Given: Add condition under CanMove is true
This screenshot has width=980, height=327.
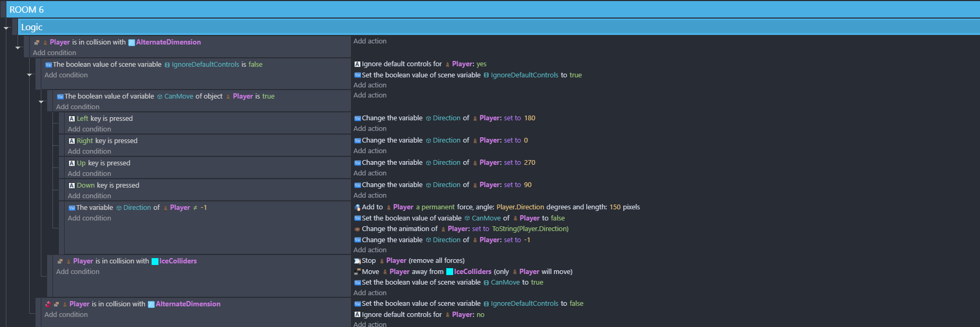Looking at the screenshot, I should point(78,107).
